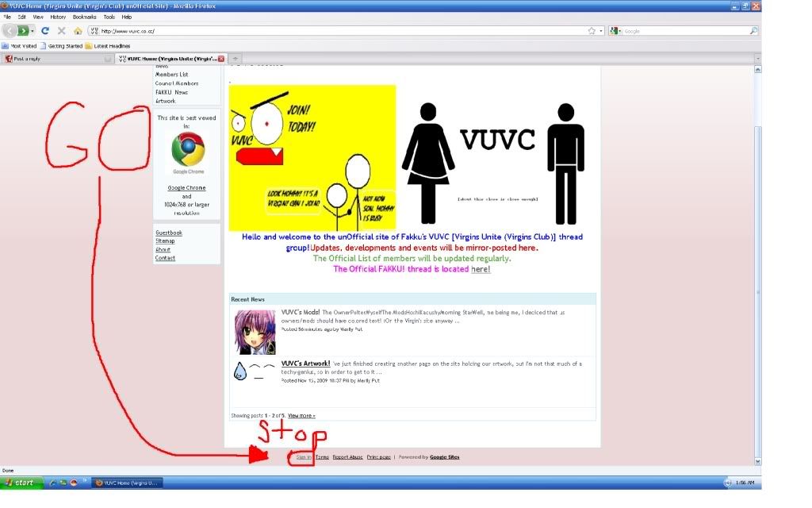
Task: Click the Windows Start button
Action: coord(21,483)
